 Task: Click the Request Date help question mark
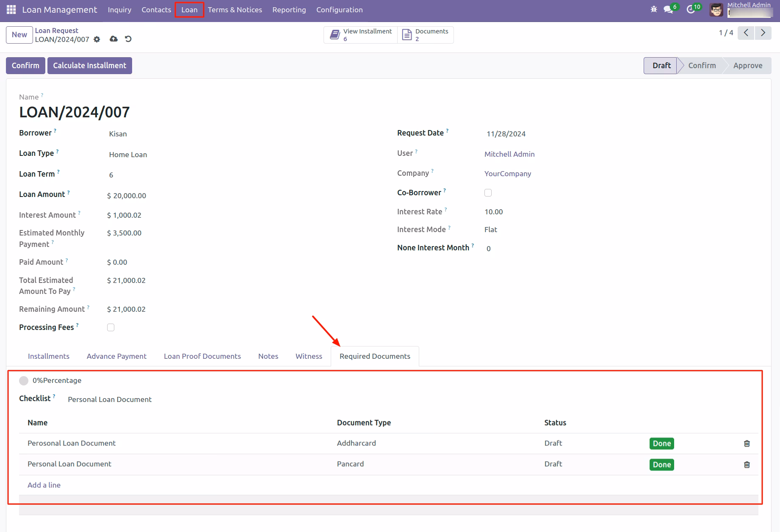447,131
